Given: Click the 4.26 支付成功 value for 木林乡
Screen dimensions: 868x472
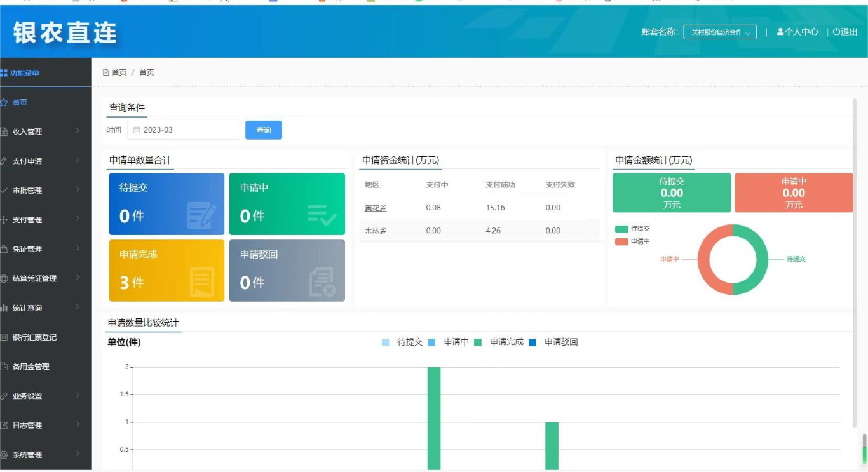Looking at the screenshot, I should pos(493,231).
